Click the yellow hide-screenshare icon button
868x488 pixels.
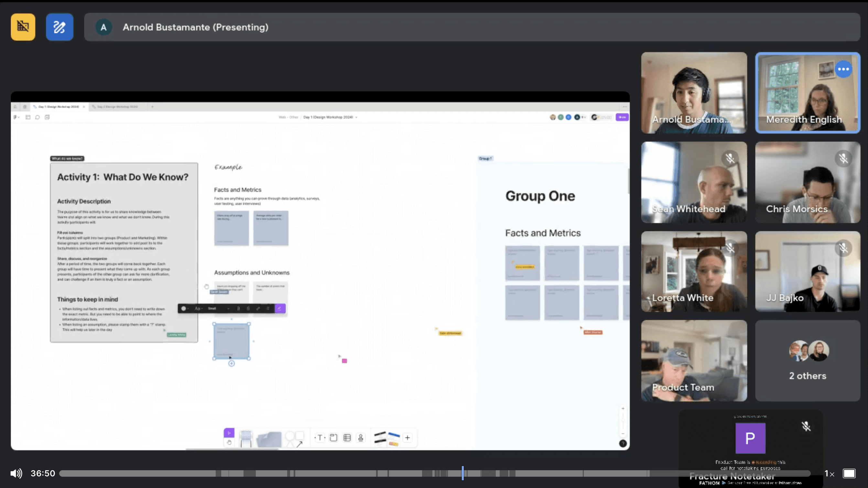pos(23,27)
